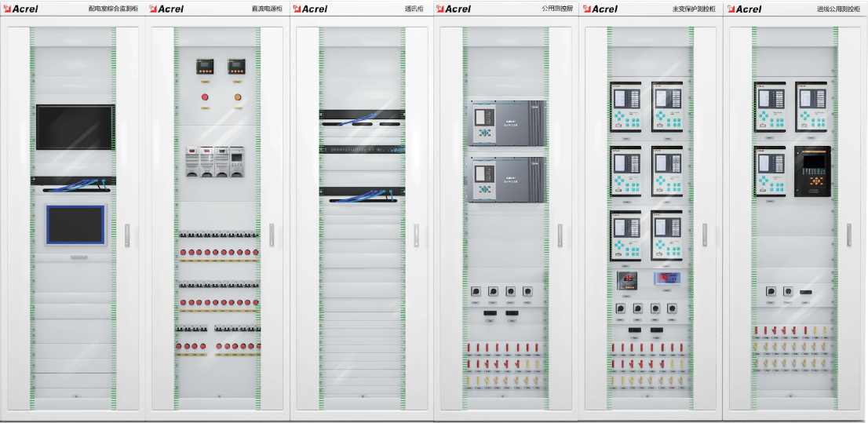Click the left digital meter in 直流电源柜
Screen dimensions: 868x423
click(205, 67)
